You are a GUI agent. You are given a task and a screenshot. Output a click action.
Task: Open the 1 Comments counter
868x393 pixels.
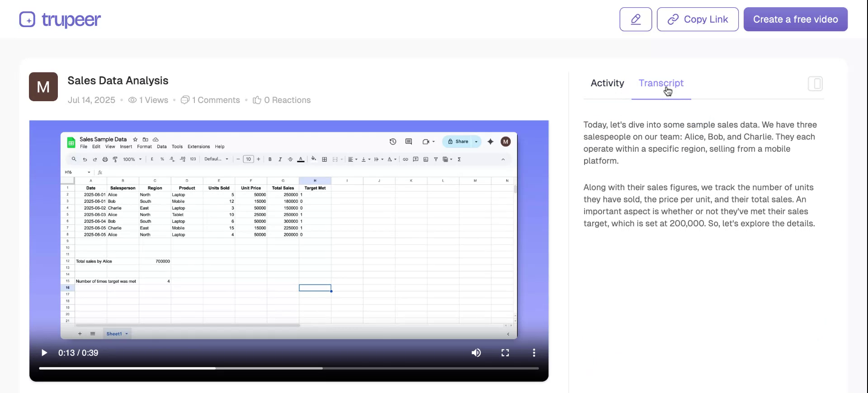(210, 100)
